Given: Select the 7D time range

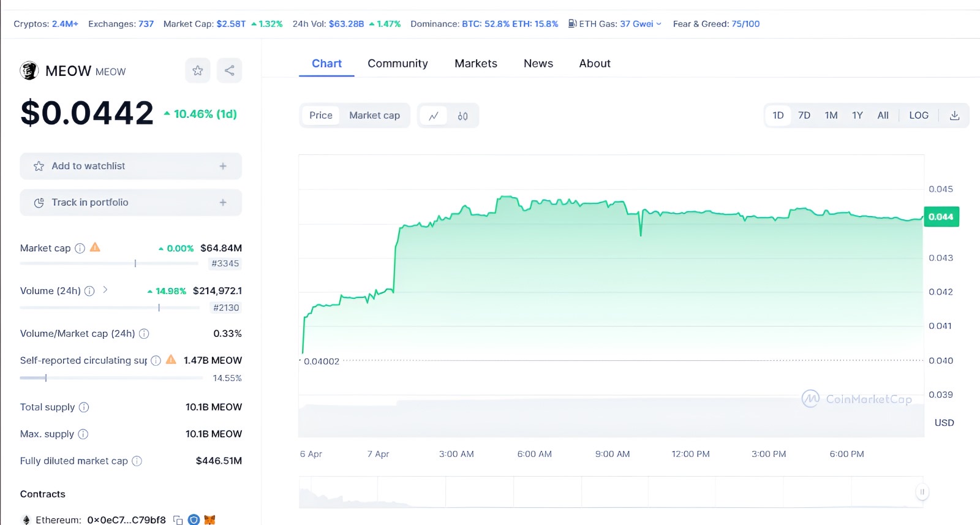Looking at the screenshot, I should point(804,115).
